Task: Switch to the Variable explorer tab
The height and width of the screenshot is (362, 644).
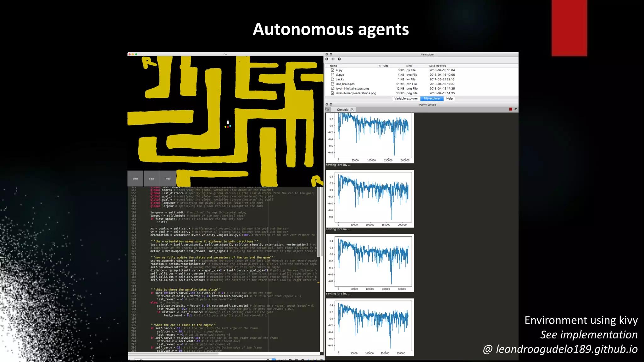Action: 406,99
